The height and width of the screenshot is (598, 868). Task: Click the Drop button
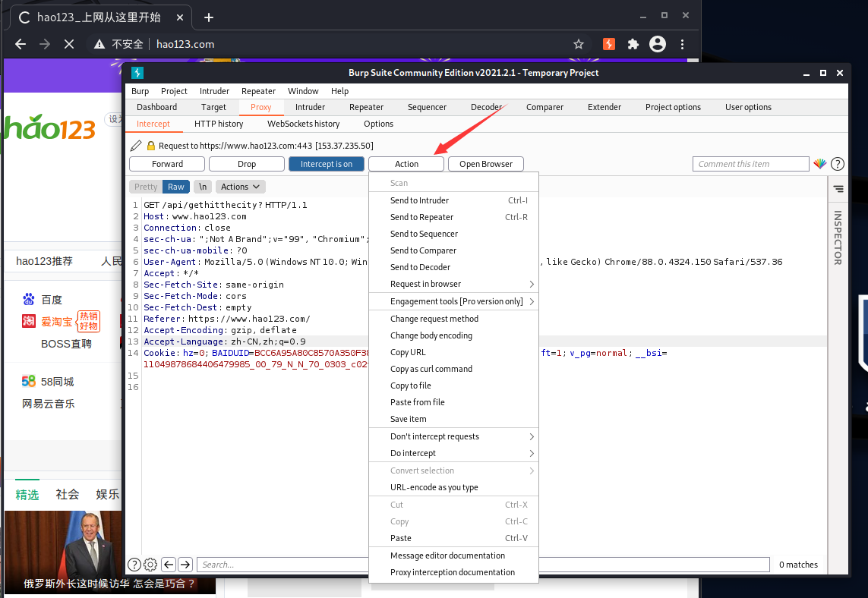pos(247,164)
